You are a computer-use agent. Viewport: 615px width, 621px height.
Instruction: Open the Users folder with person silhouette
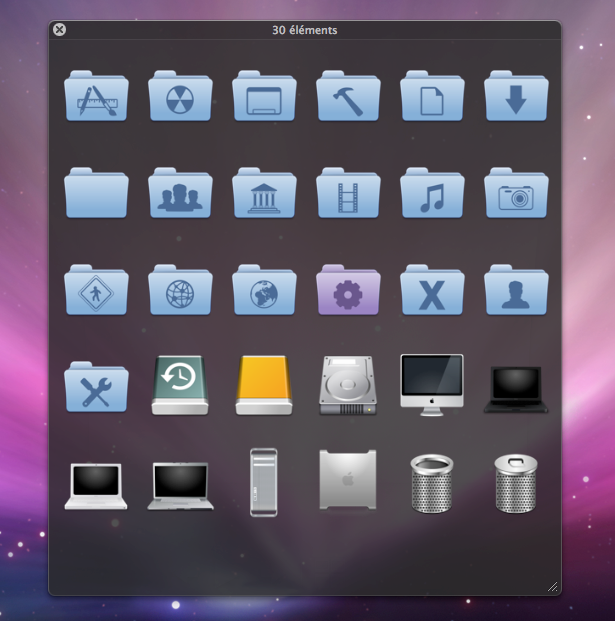click(x=516, y=290)
